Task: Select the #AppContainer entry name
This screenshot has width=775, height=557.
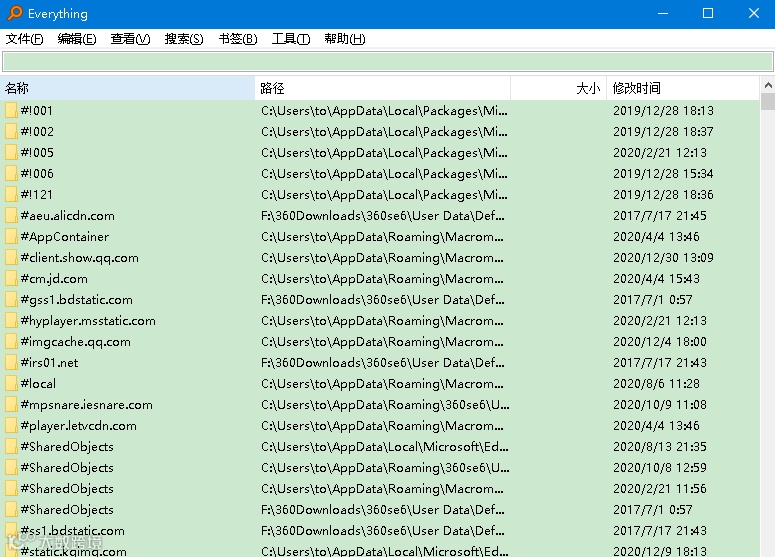Action: [65, 236]
